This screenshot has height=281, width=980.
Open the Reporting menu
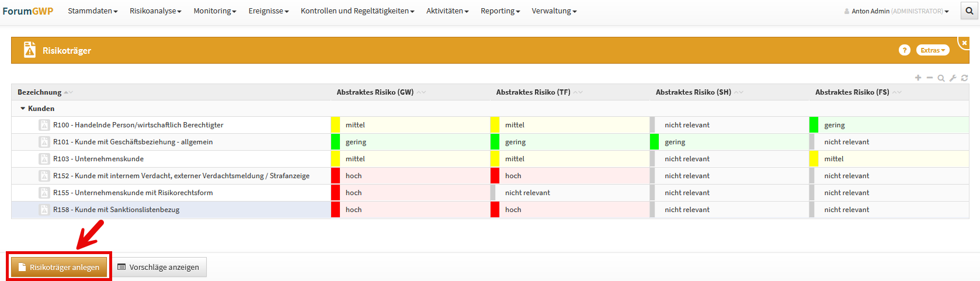pos(500,11)
